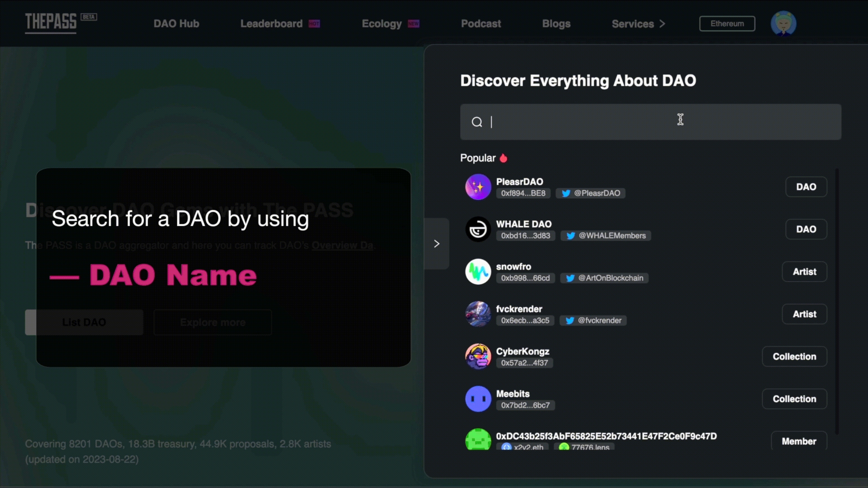The height and width of the screenshot is (488, 868).
Task: Click the Artist tag next to snowfro
Action: (804, 271)
